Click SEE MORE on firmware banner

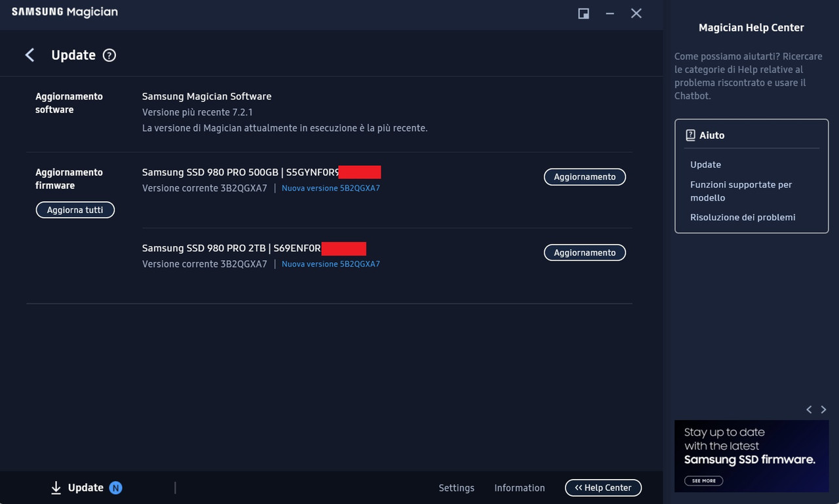pos(703,480)
